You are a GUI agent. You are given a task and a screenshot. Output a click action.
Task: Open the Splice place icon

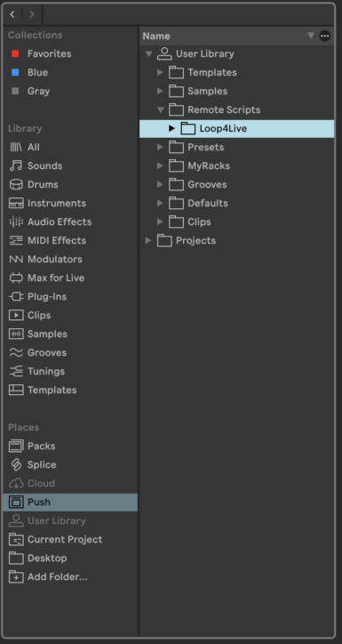coord(16,465)
